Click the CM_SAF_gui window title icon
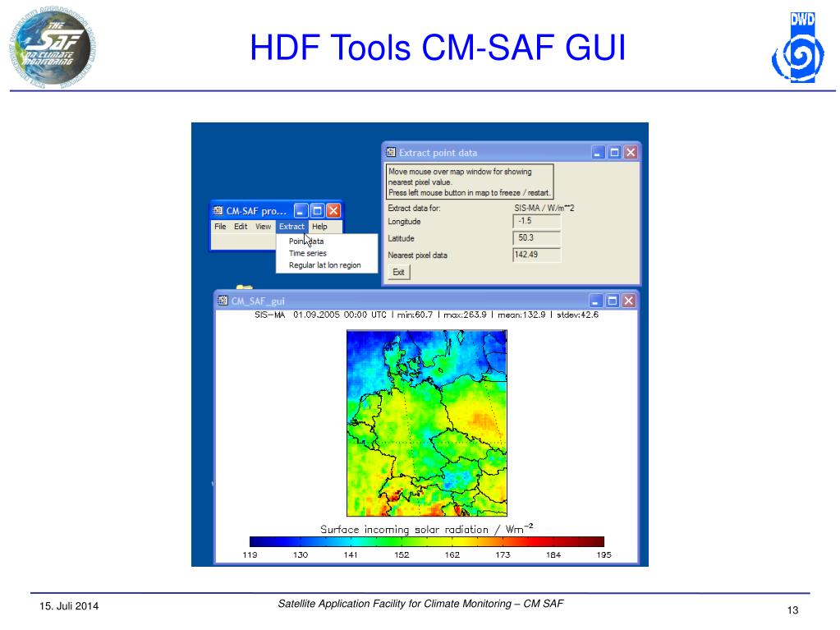The width and height of the screenshot is (840, 630). [x=223, y=301]
